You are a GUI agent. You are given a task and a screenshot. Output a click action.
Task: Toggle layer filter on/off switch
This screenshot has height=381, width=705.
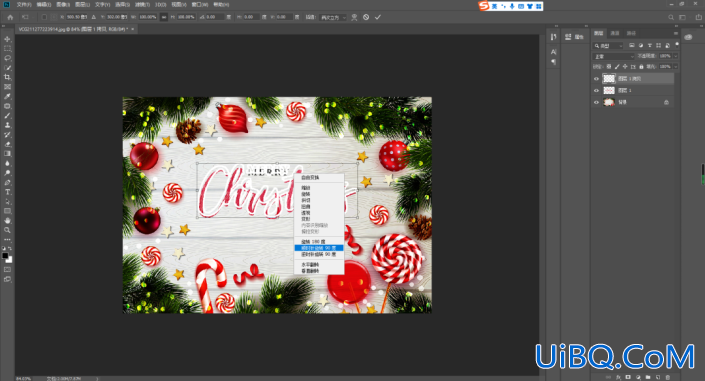point(677,45)
